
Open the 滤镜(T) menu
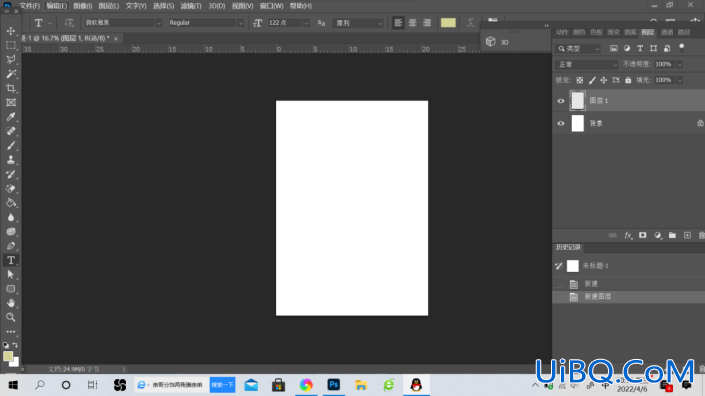pyautogui.click(x=191, y=6)
